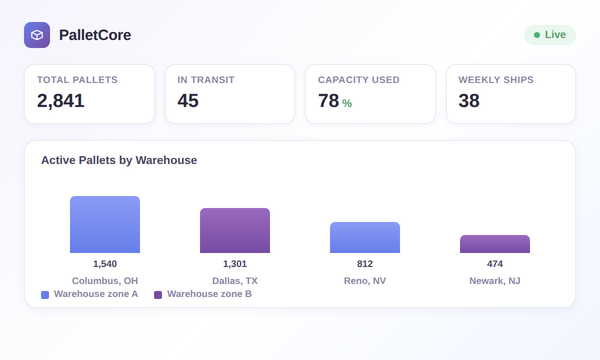Click the 812 bar value label
The image size is (600, 360).
365,264
